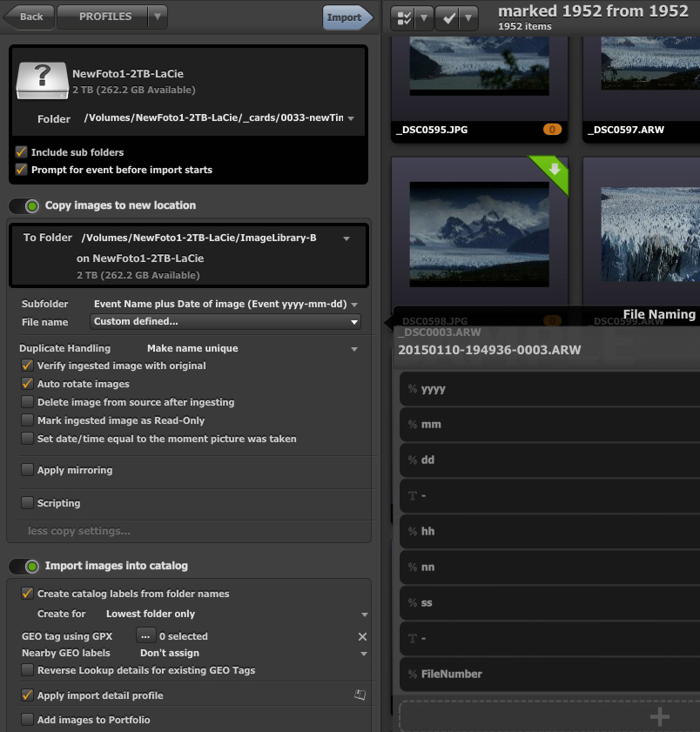Screen dimensions: 700x732
Task: Change Duplicate Handling from Make name unique
Action: click(354, 349)
